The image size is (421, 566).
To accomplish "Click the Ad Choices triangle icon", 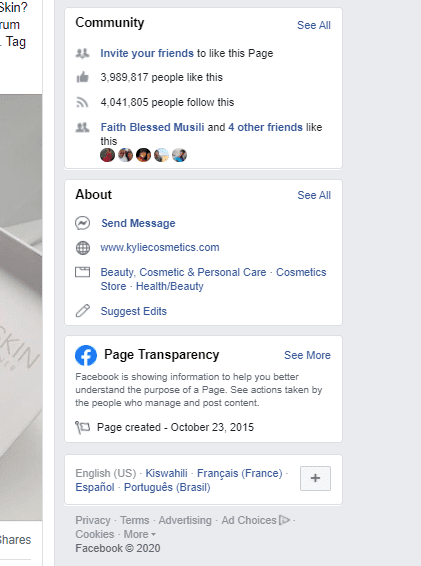I will 285,520.
